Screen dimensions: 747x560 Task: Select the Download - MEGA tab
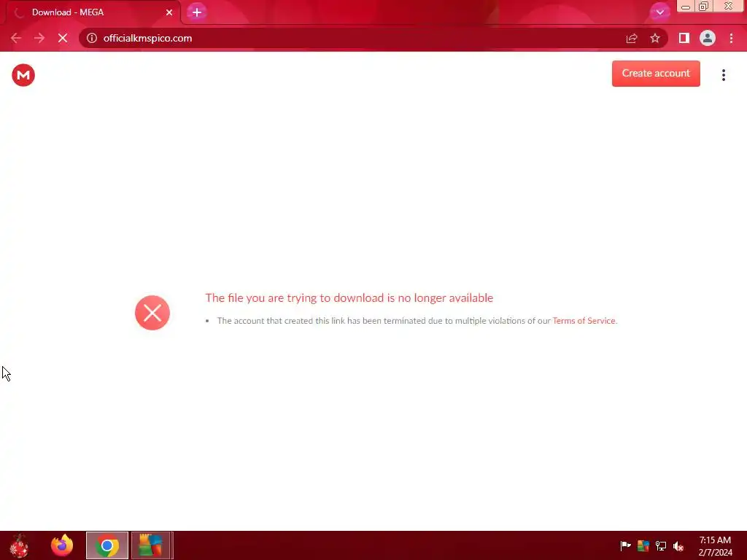pos(93,12)
